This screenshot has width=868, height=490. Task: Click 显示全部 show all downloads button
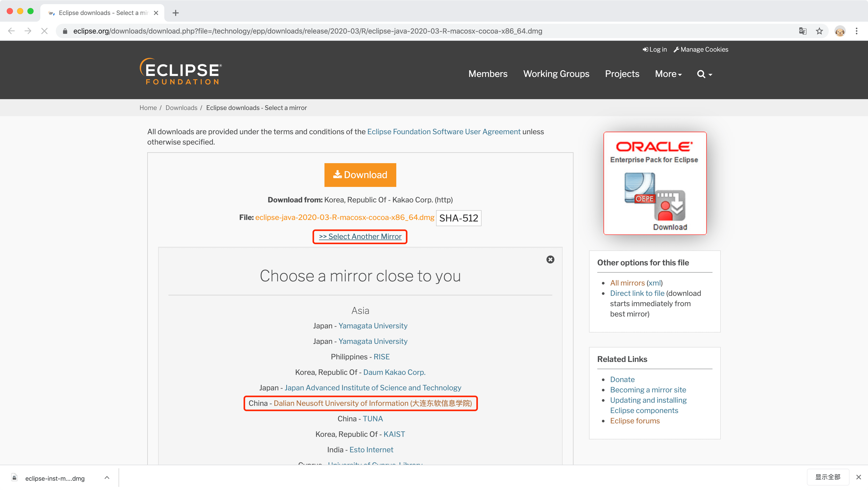tap(827, 477)
